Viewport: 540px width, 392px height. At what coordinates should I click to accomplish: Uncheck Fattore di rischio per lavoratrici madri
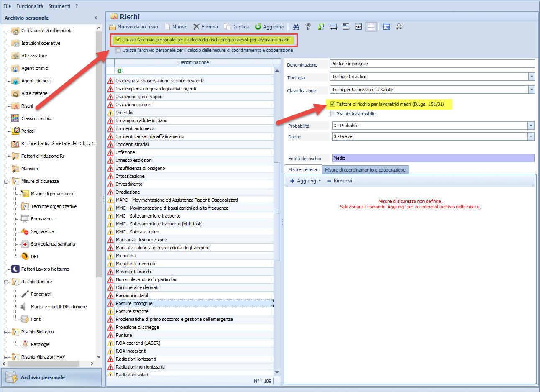pyautogui.click(x=333, y=104)
